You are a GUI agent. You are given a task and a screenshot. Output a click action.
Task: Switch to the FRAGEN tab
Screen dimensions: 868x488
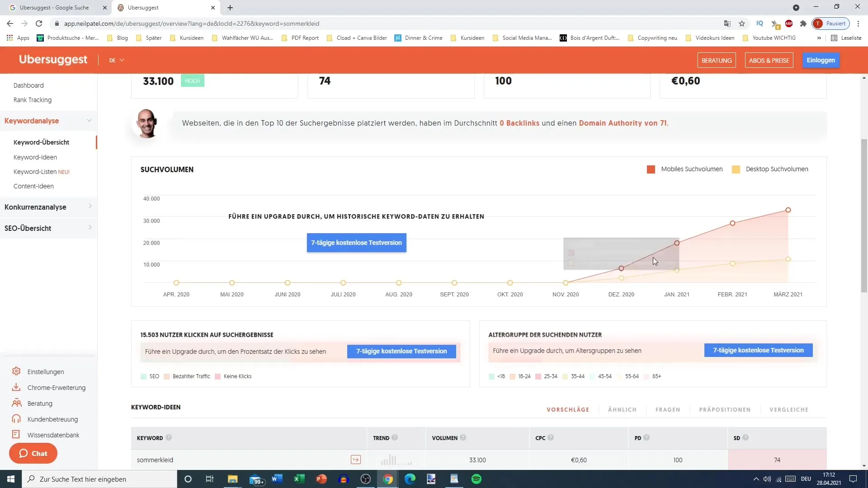pyautogui.click(x=668, y=409)
